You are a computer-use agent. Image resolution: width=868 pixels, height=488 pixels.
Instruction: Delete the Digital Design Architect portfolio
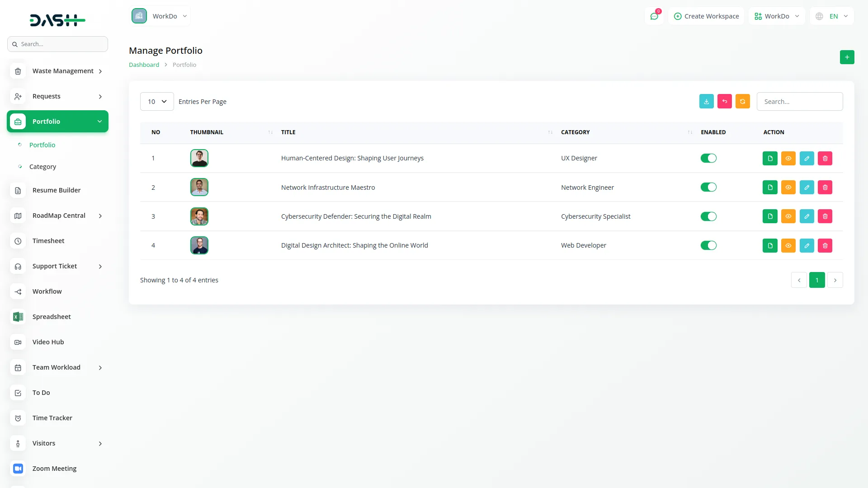[x=825, y=245]
